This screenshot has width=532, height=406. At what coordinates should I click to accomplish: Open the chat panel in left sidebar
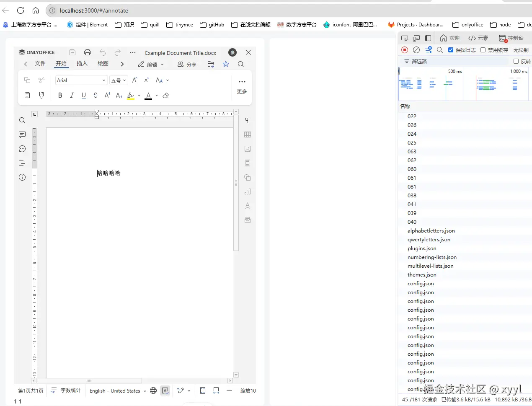(x=22, y=149)
